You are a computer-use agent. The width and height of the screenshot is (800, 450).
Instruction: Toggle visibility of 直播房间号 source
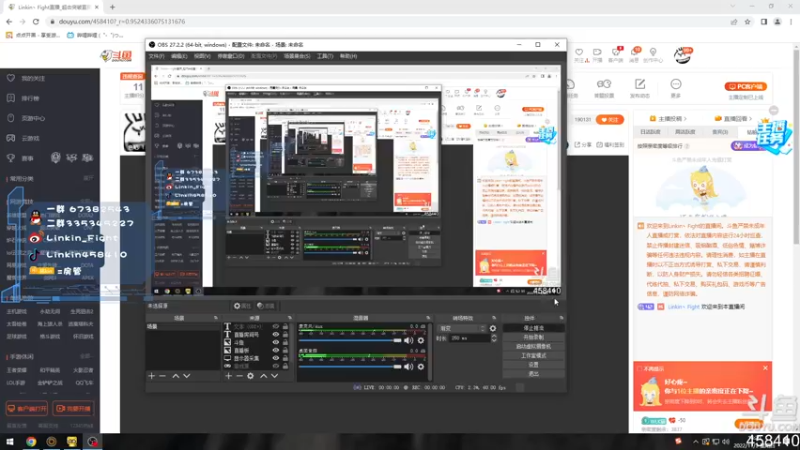click(x=276, y=335)
